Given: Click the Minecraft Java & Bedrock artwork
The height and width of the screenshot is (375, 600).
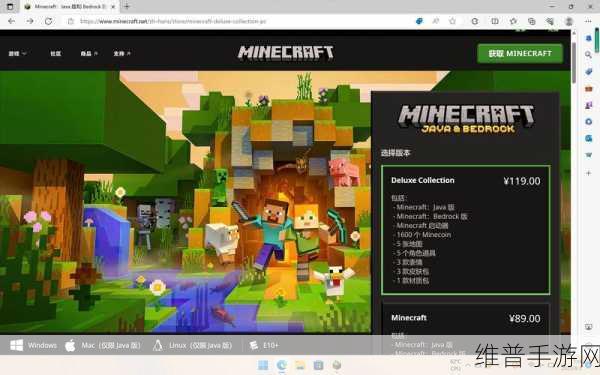Looking at the screenshot, I should [x=185, y=201].
